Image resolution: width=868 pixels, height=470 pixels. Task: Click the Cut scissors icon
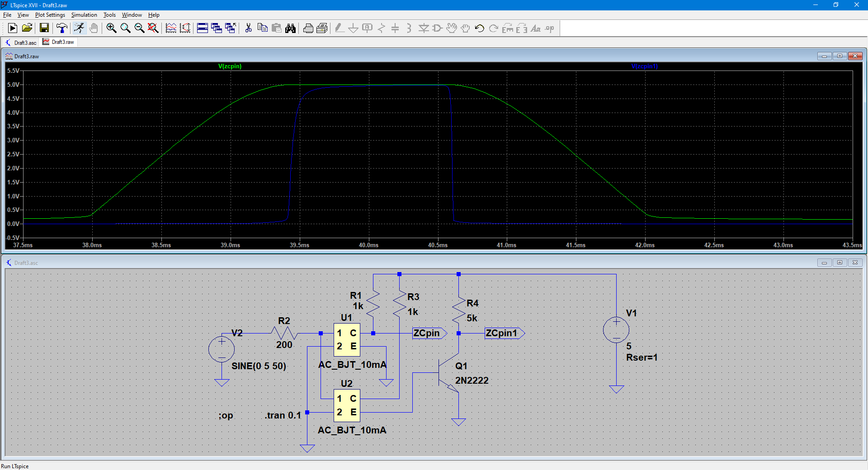(248, 28)
